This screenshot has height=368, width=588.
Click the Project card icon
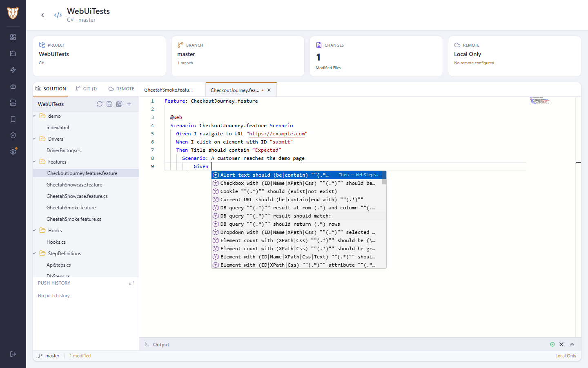[42, 45]
